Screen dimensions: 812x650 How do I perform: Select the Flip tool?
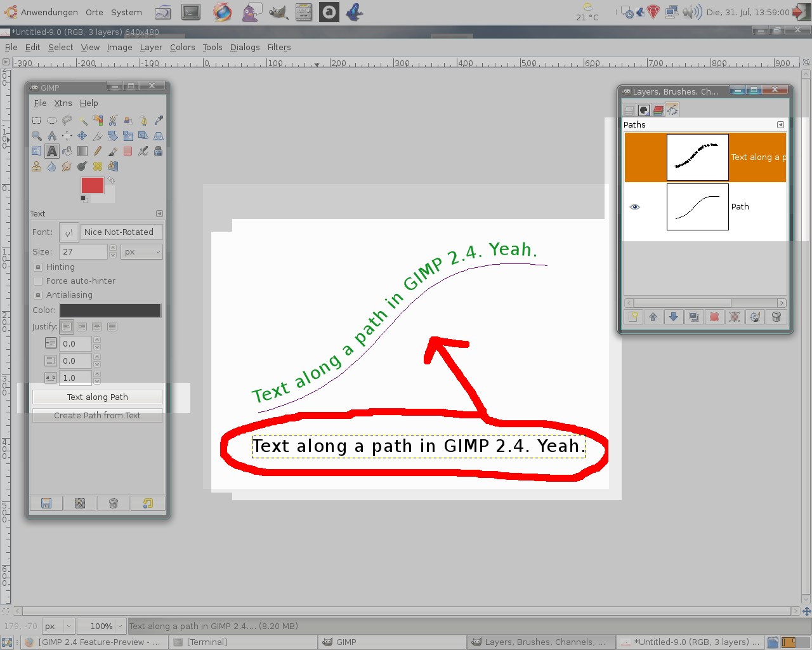[37, 150]
